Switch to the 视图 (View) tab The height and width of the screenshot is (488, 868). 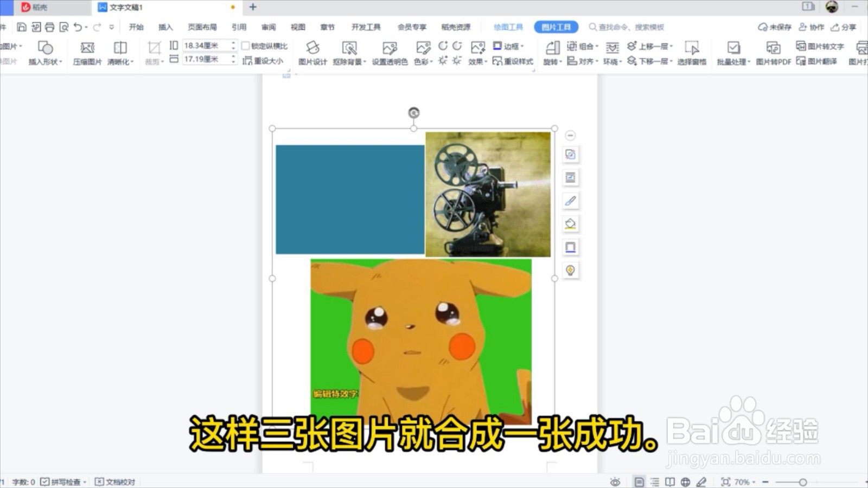[298, 27]
